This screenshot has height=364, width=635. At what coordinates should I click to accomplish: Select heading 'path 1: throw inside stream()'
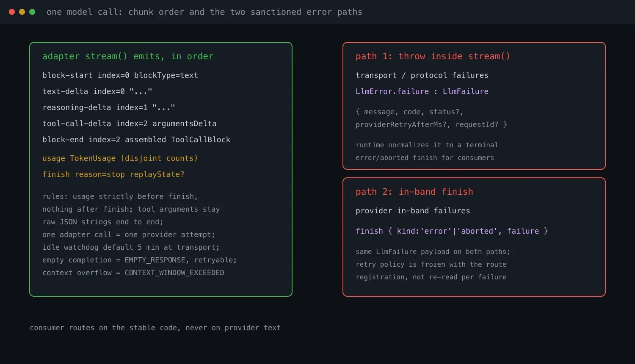click(x=433, y=56)
